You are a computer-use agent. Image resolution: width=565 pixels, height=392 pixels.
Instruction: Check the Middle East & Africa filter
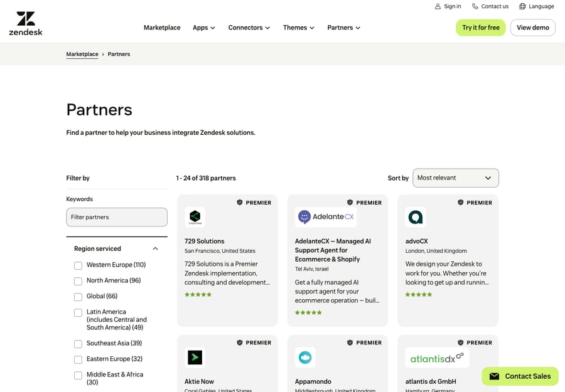click(78, 376)
